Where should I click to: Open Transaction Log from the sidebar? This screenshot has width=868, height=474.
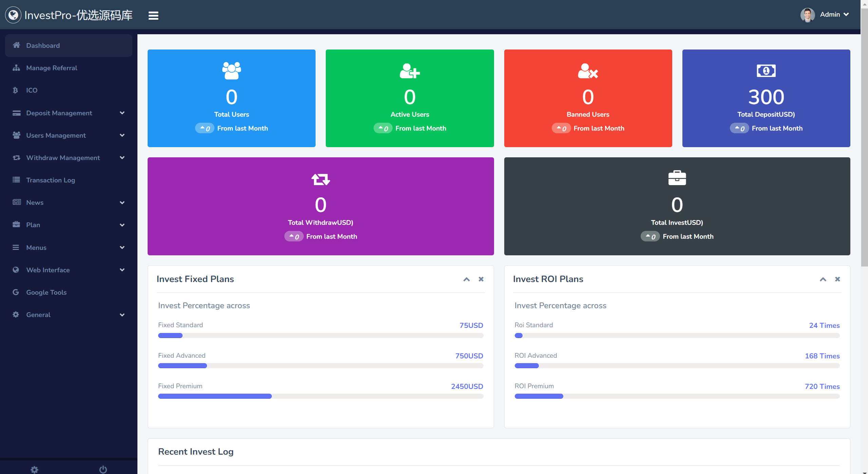tap(51, 180)
